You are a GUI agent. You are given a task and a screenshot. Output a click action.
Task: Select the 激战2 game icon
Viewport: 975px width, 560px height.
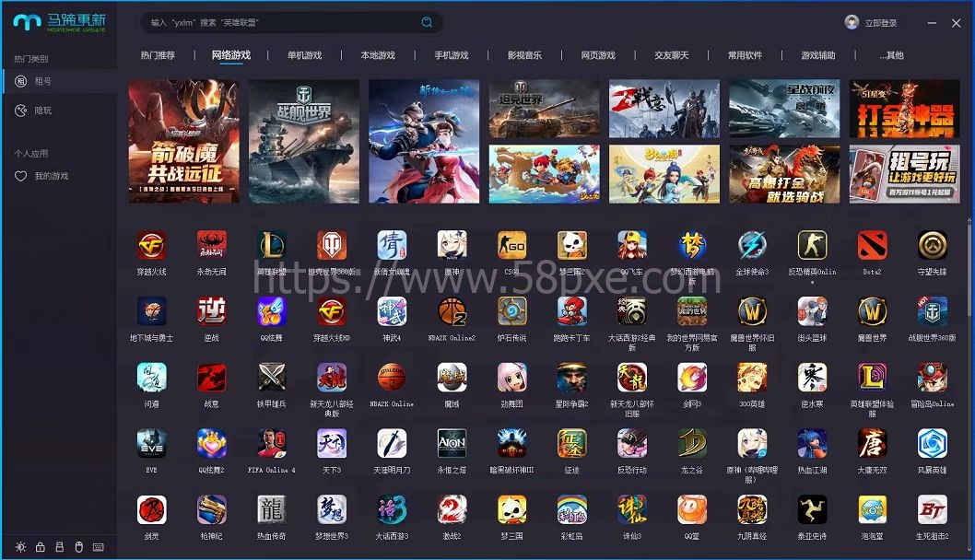click(x=452, y=509)
